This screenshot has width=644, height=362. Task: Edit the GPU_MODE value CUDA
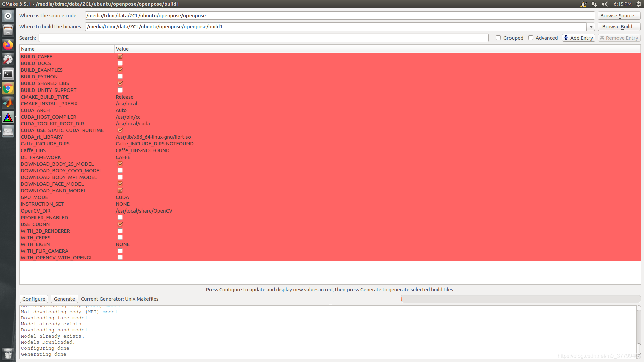tap(122, 197)
